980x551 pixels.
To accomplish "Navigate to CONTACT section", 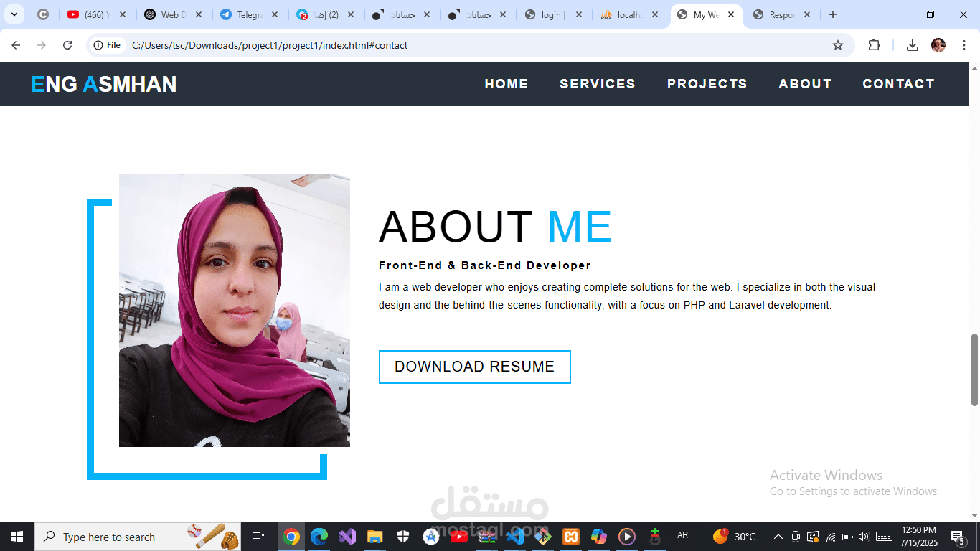I will [898, 84].
